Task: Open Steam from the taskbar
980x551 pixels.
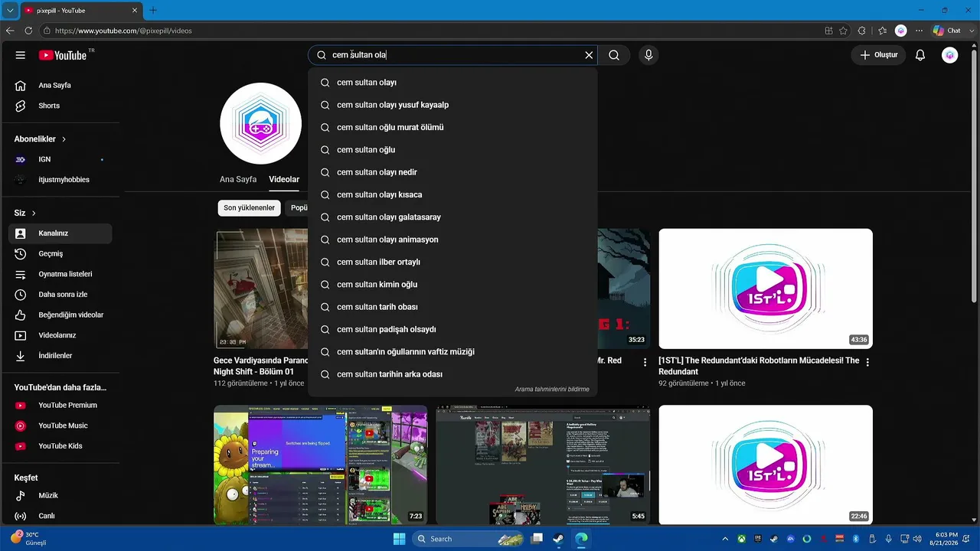Action: tap(558, 539)
